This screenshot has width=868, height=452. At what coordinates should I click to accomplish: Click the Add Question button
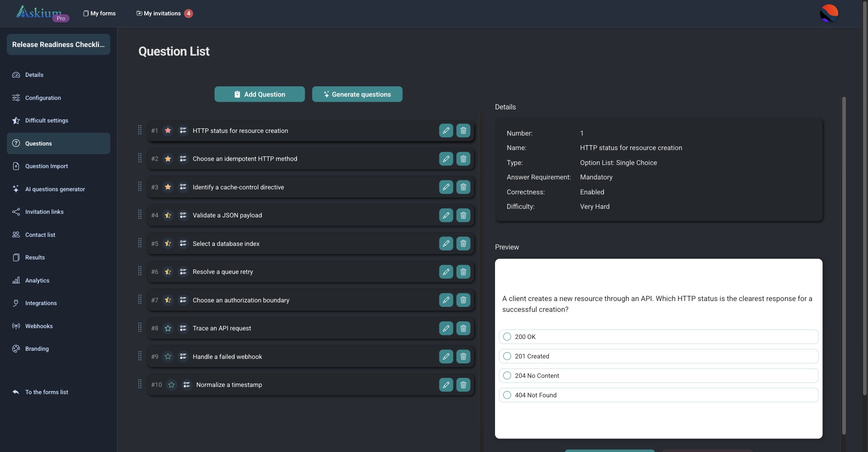click(259, 94)
